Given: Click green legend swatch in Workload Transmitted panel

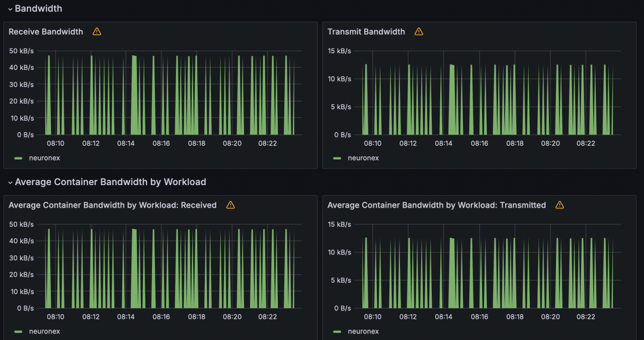Looking at the screenshot, I should (x=337, y=331).
